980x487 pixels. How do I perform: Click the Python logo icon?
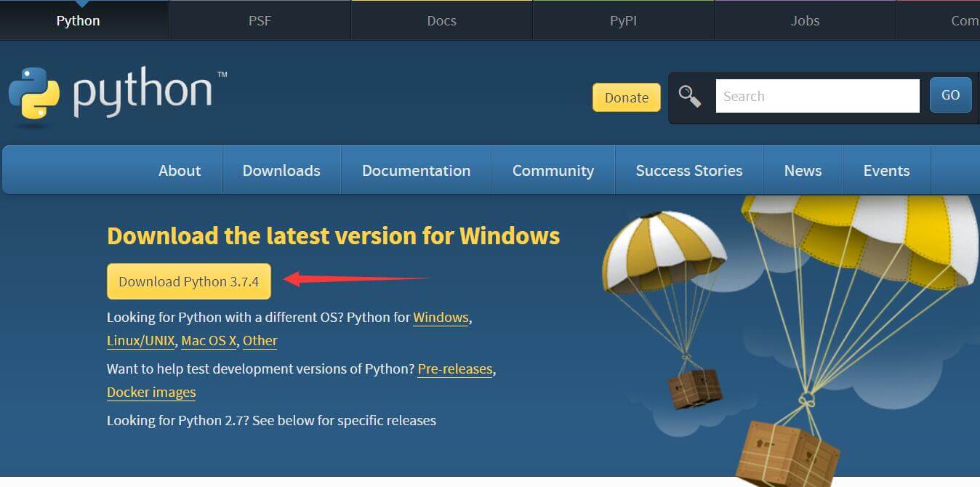(x=33, y=93)
